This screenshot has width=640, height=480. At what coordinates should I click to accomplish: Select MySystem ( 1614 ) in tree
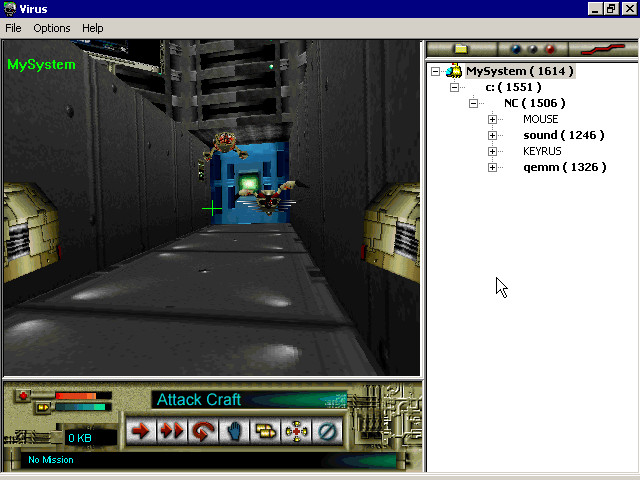coord(520,71)
